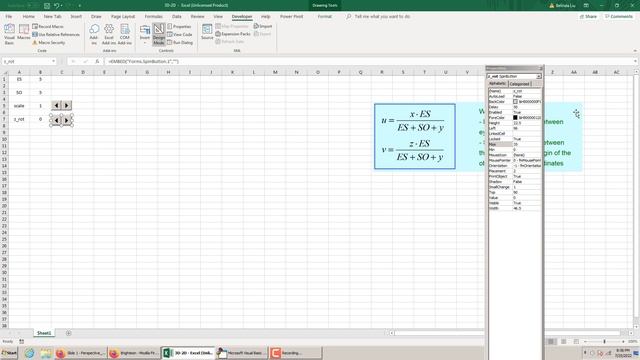Add a new sheet with the plus button
640x360 pixels.
(69, 333)
